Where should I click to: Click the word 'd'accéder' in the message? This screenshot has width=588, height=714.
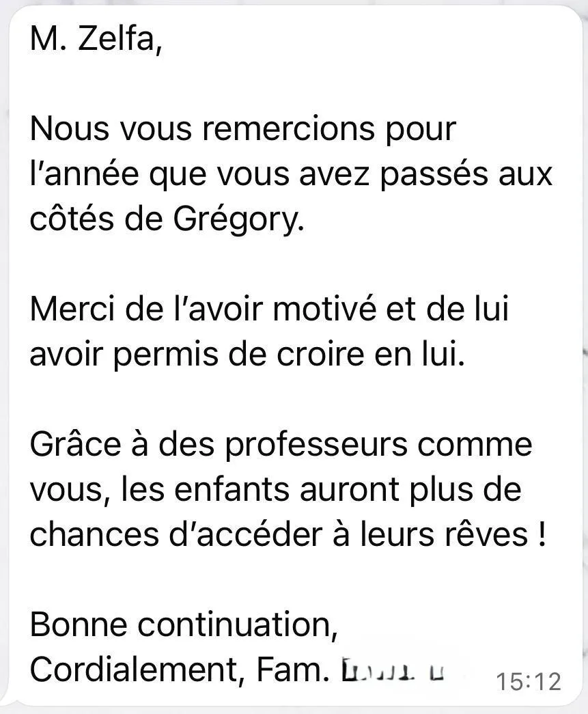click(246, 534)
